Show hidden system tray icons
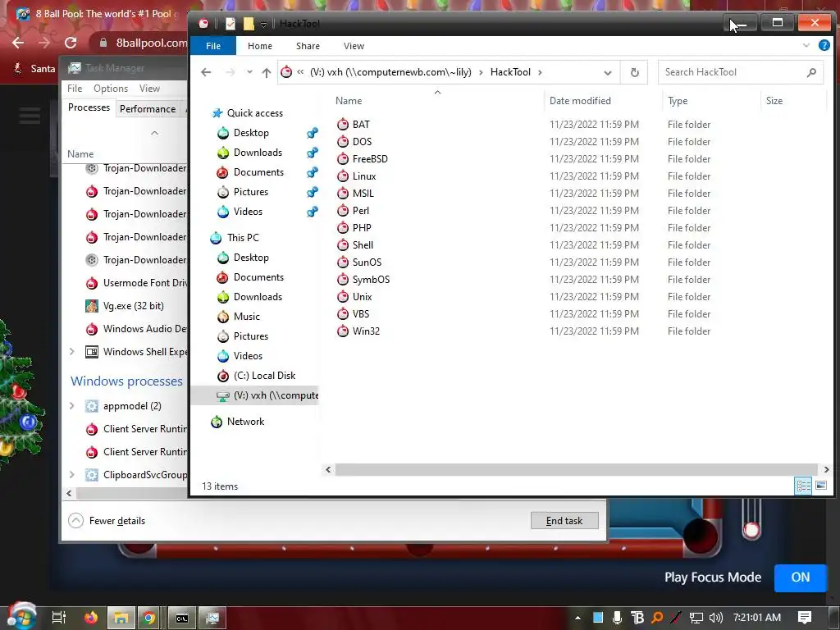The height and width of the screenshot is (630, 840). (577, 618)
